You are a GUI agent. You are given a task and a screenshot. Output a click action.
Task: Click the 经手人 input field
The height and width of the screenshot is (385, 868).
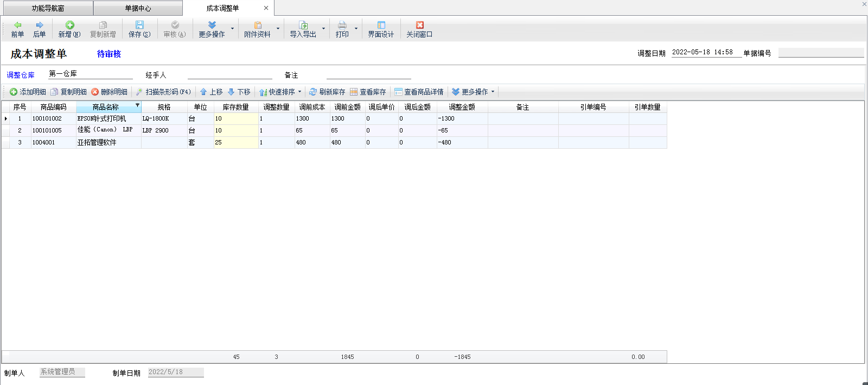point(229,74)
